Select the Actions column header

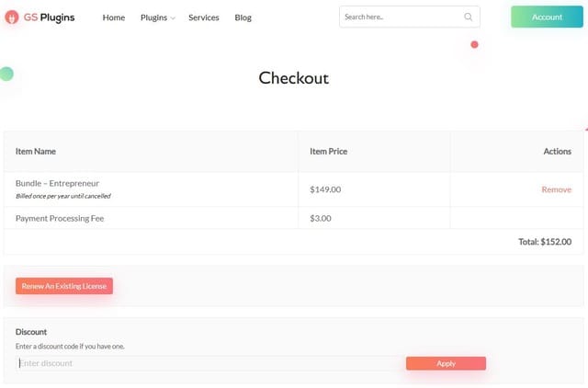tap(557, 152)
